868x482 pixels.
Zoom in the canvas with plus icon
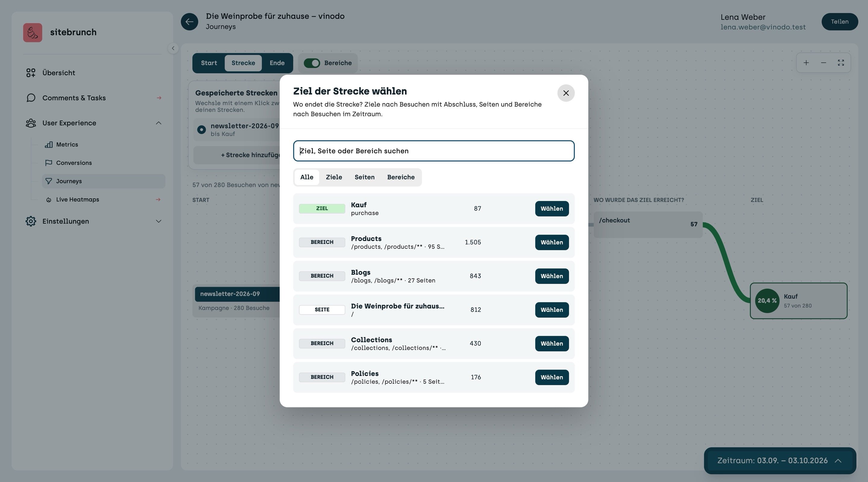click(x=806, y=63)
